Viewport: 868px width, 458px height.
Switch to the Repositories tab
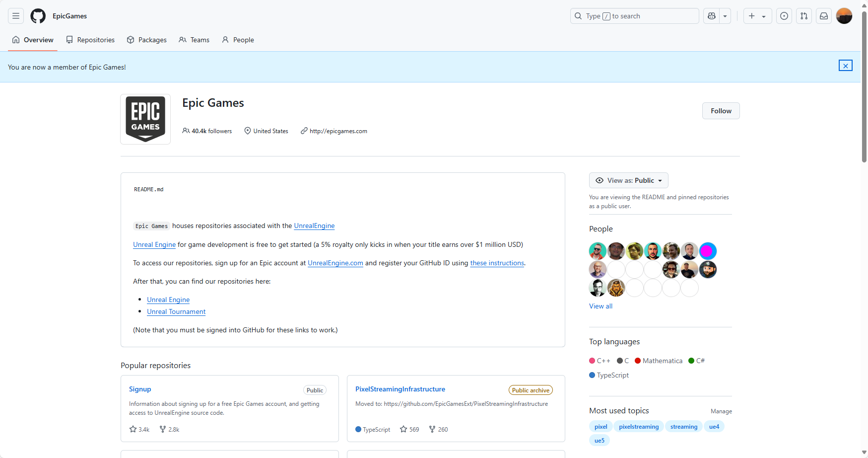(90, 40)
